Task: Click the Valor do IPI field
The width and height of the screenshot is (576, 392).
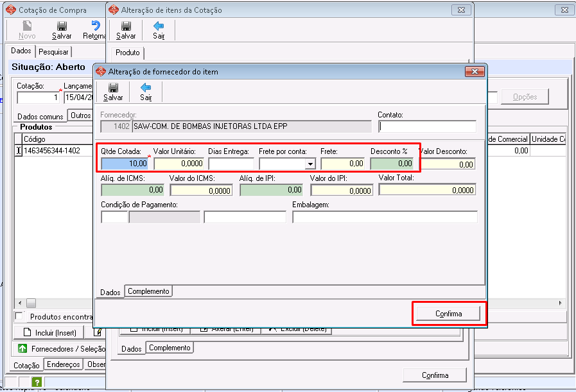Action: point(342,190)
